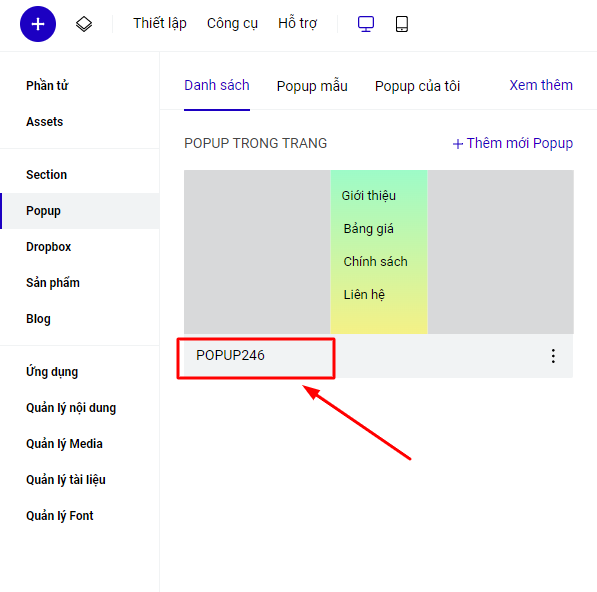Open the three-dot menu for POPUP246
Viewport: 597px width, 592px height.
553,356
